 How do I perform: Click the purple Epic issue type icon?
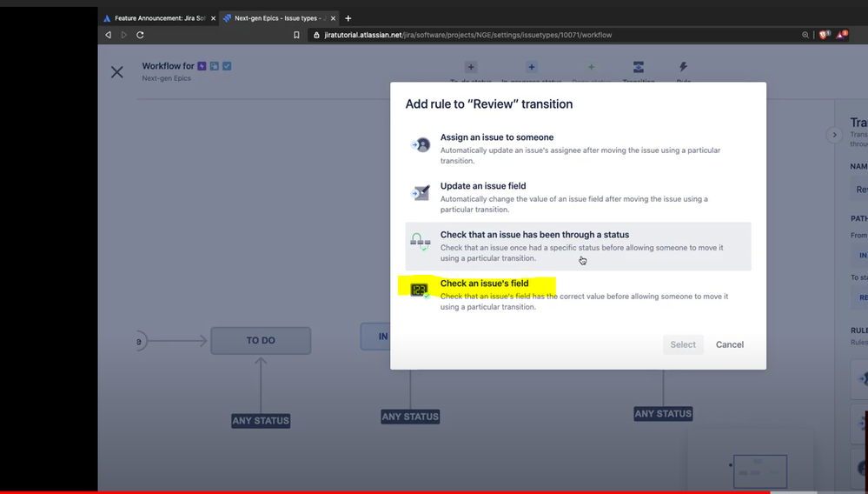pyautogui.click(x=202, y=66)
